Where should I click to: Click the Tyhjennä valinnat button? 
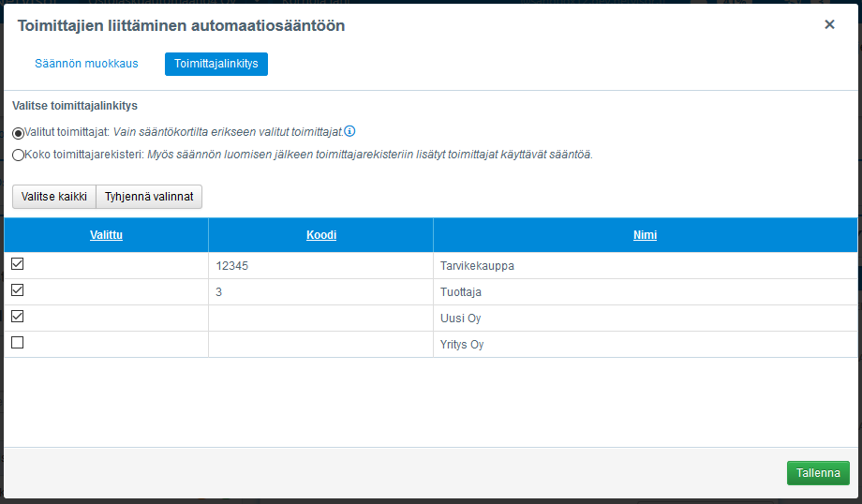point(149,197)
